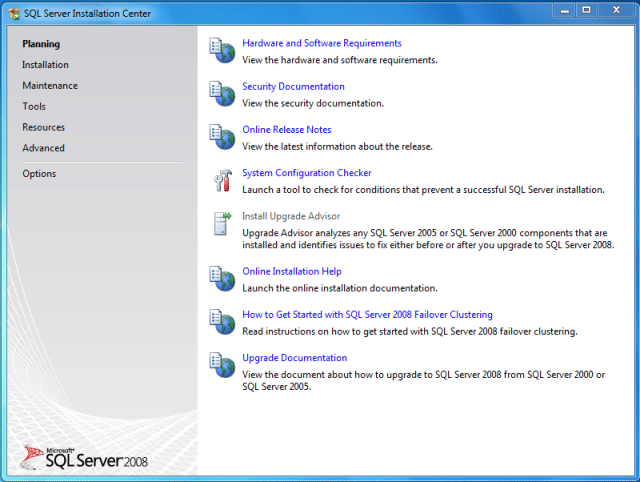The image size is (640, 482).
Task: Open How to Get Started with Failover Clustering
Action: tap(367, 315)
